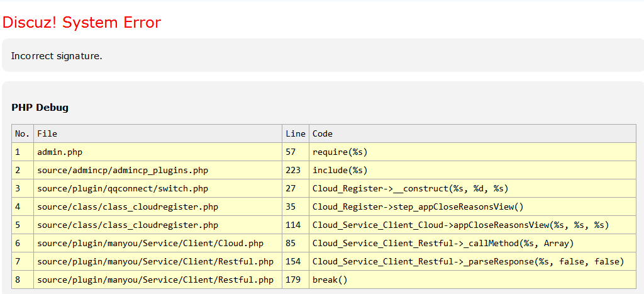
Task: Click the source/admincp/admincp_plugins.php file entry
Action: [x=123, y=170]
